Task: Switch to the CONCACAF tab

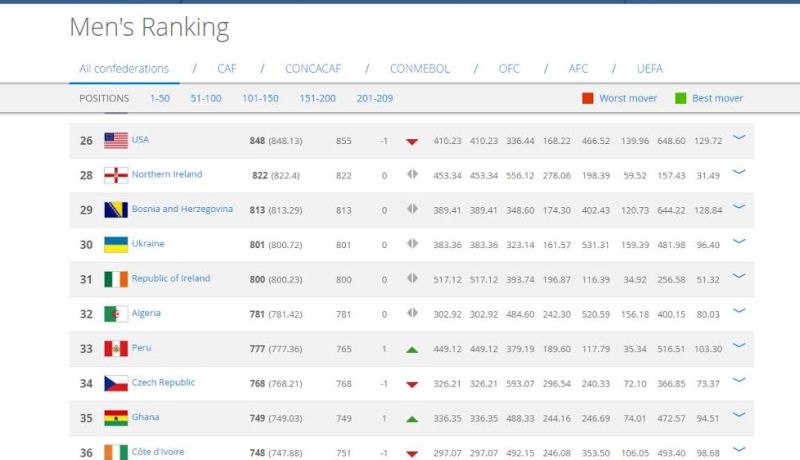Action: click(313, 69)
